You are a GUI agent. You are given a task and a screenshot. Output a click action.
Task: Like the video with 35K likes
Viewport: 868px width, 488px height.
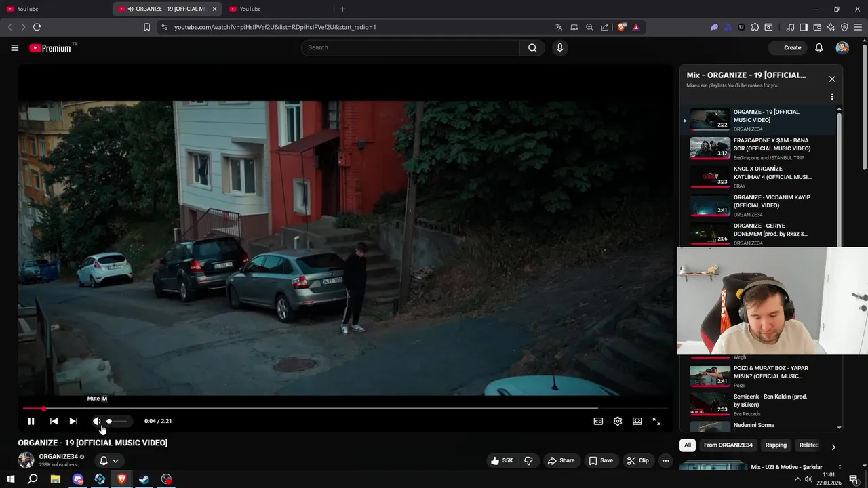502,460
